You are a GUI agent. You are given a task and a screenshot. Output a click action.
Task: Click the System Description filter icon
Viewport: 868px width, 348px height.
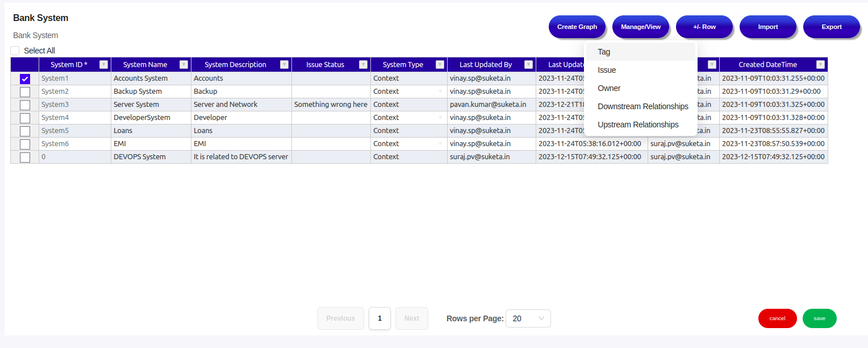pos(284,65)
